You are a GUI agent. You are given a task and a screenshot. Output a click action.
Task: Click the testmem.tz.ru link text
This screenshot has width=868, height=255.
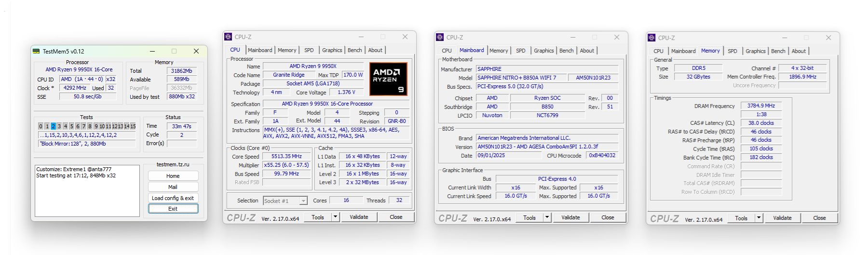coord(173,164)
